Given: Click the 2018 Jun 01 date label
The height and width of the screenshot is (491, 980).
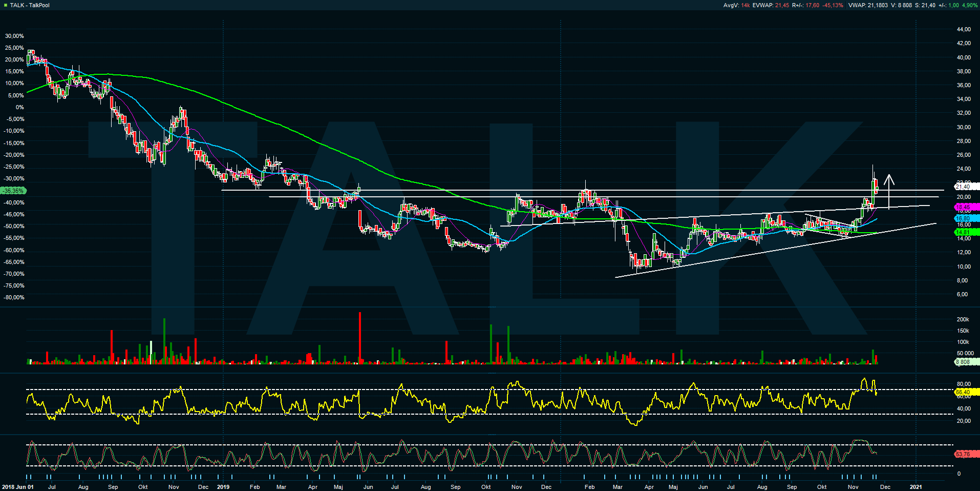Looking at the screenshot, I should 18,487.
